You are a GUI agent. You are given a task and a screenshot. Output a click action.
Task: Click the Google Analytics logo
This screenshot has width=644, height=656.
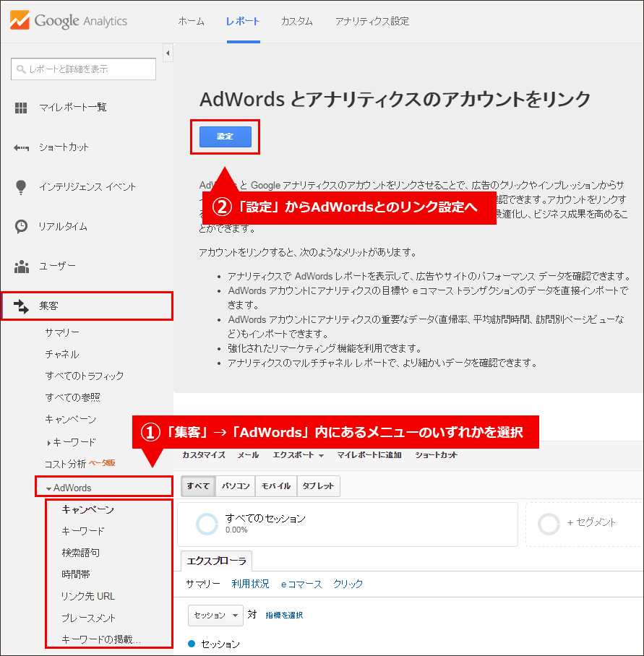click(68, 20)
